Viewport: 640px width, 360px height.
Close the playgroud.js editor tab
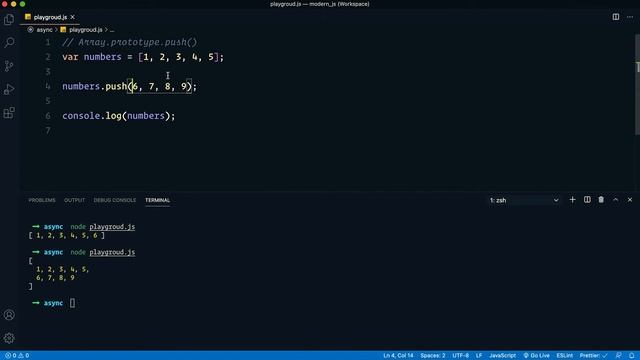(72, 17)
